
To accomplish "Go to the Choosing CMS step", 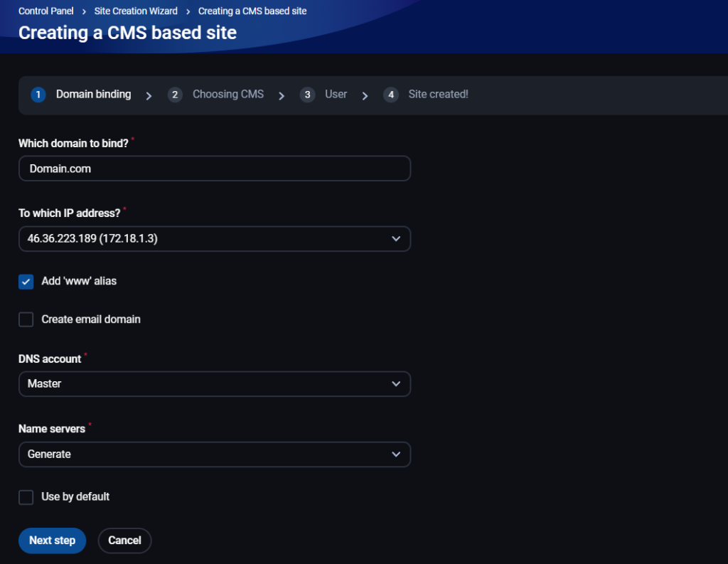I will [227, 95].
